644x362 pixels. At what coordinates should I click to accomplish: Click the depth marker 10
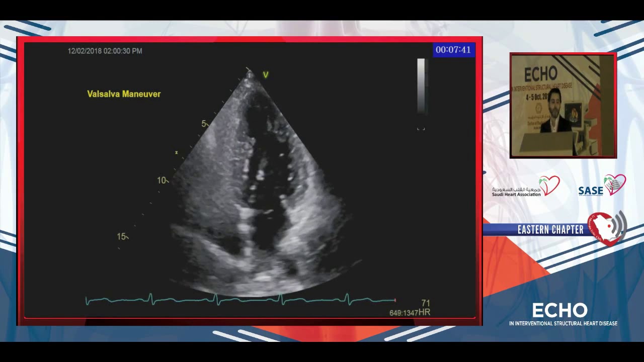(x=162, y=180)
